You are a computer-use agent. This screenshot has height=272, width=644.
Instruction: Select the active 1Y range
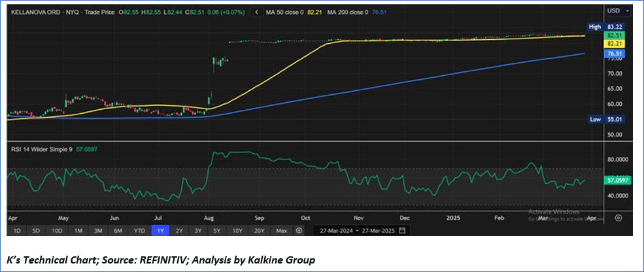(161, 231)
